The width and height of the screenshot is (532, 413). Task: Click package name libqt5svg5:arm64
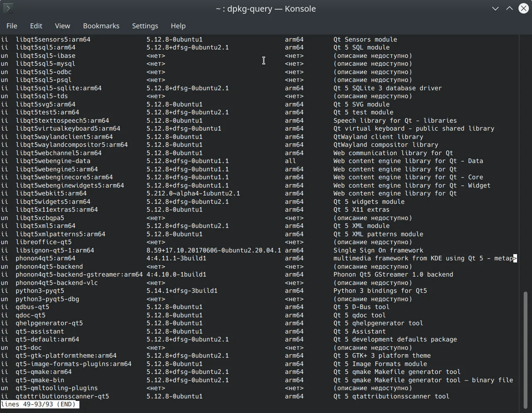46,104
